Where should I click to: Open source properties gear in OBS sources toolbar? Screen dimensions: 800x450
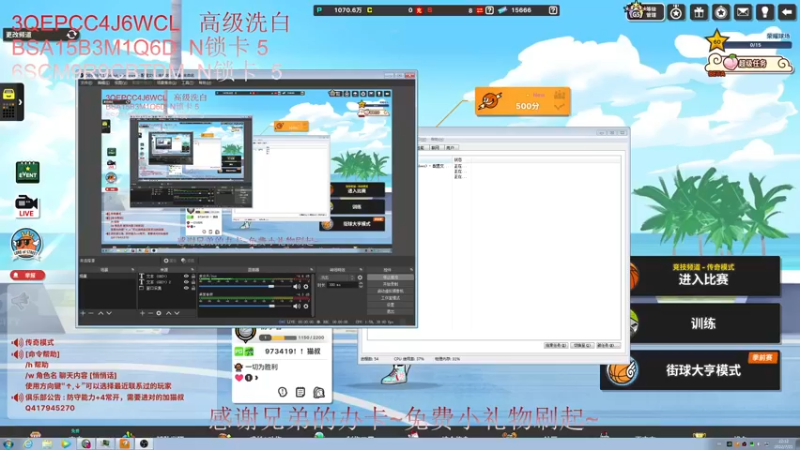tap(159, 313)
